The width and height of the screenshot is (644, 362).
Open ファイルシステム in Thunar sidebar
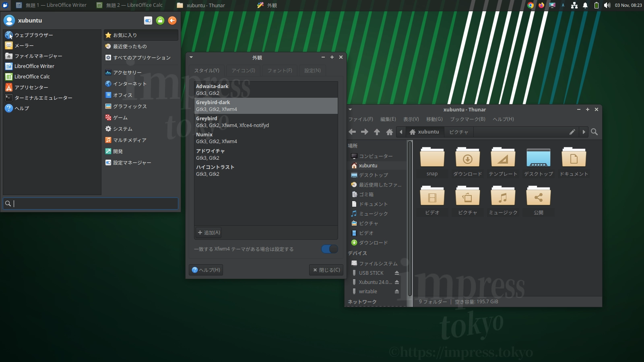pyautogui.click(x=377, y=263)
